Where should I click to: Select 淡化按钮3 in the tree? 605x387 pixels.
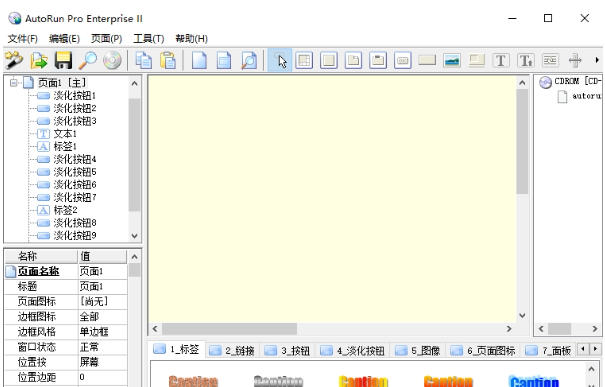click(74, 121)
